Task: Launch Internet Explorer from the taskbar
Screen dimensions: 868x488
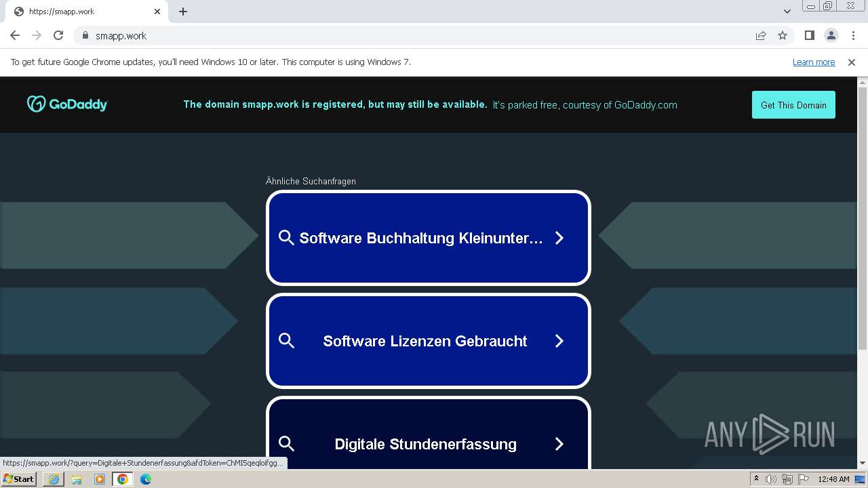Action: pyautogui.click(x=54, y=479)
